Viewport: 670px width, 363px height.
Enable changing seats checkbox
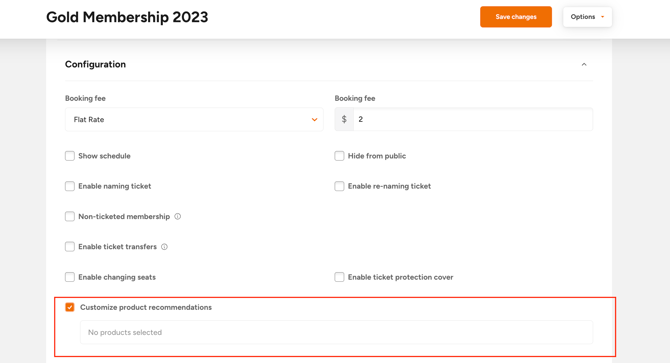pos(70,277)
